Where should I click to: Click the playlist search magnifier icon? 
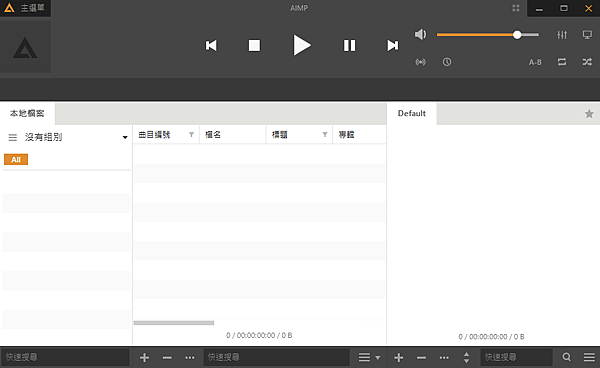tap(567, 357)
